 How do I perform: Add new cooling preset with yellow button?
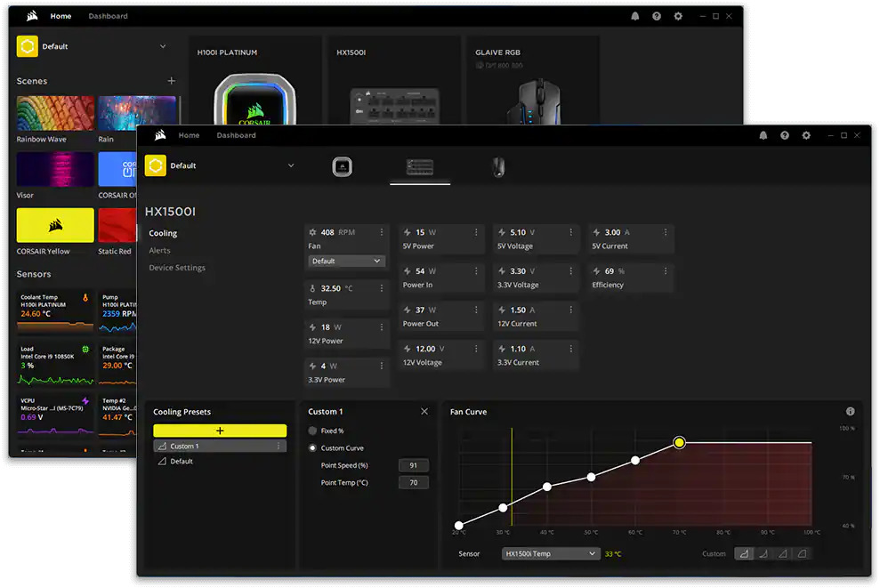click(220, 431)
